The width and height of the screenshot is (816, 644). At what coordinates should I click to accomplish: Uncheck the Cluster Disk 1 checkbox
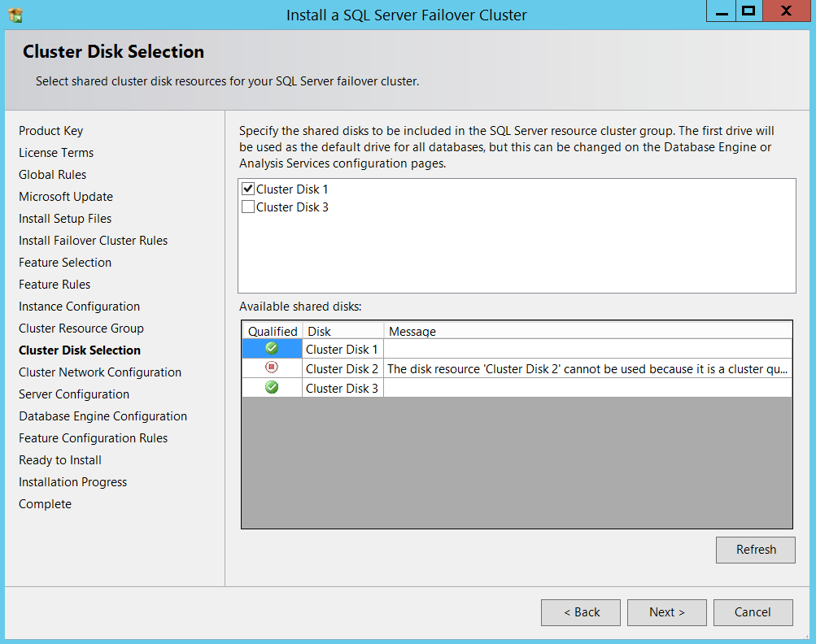pyautogui.click(x=248, y=189)
